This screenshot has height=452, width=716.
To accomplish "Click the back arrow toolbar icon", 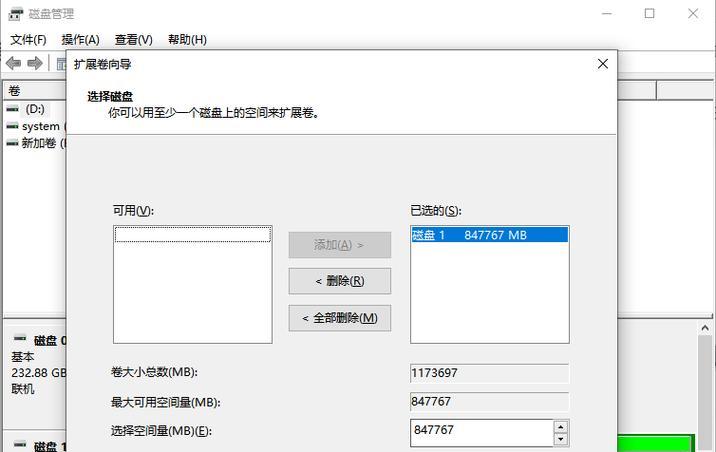I will (14, 63).
